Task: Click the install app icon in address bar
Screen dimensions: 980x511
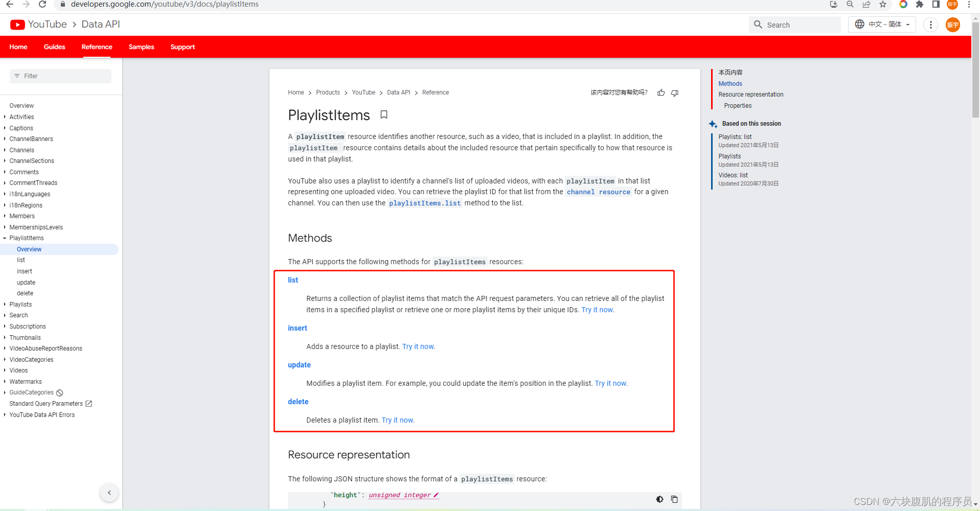Action: (x=834, y=4)
